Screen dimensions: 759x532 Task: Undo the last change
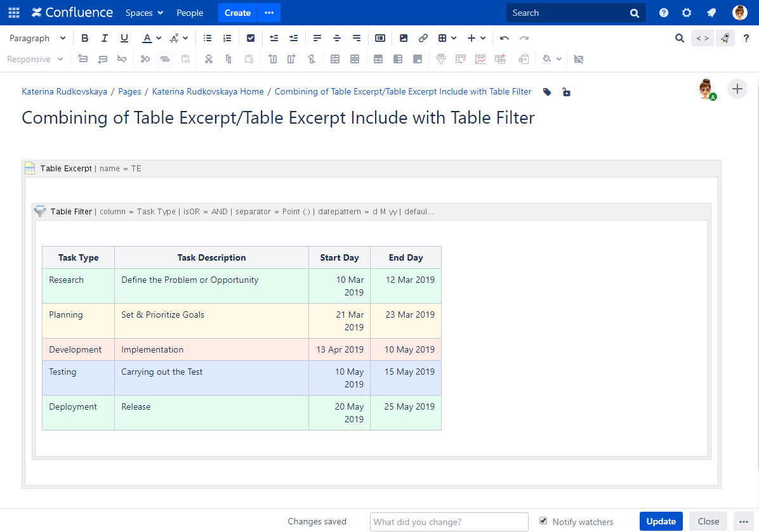coord(504,38)
